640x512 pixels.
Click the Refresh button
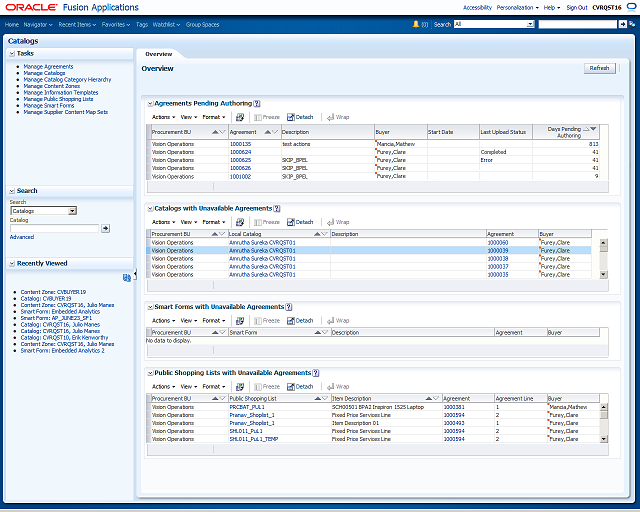point(599,68)
